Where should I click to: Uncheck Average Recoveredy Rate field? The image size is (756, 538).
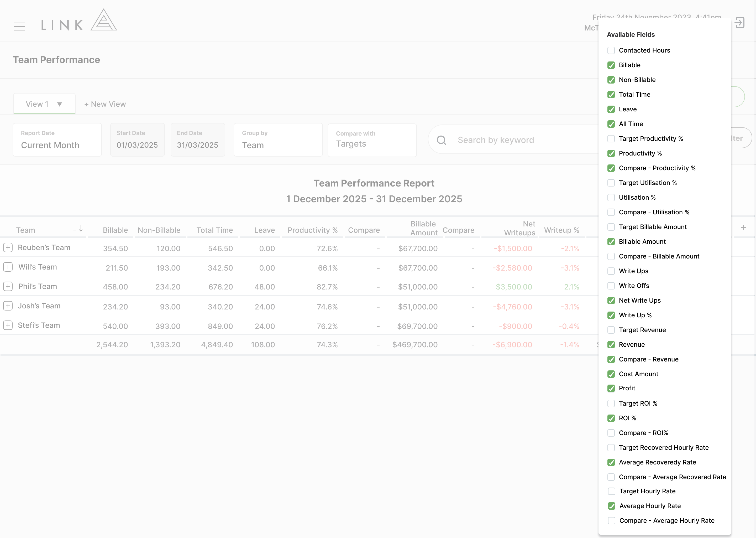click(x=611, y=462)
